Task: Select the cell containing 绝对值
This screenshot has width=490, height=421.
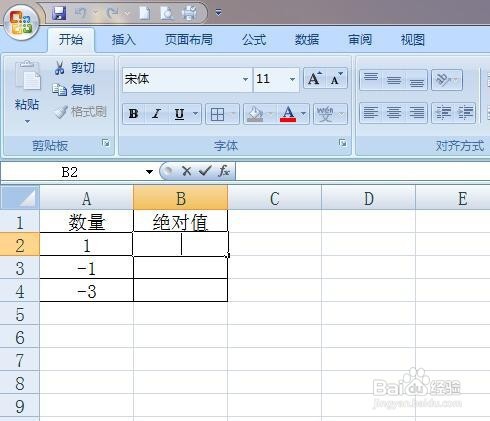Action: pos(180,221)
